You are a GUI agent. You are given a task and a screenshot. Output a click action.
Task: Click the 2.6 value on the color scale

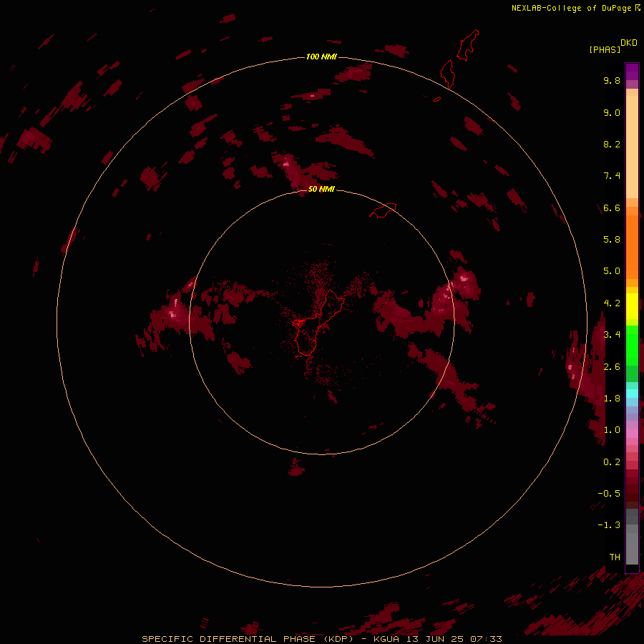pyautogui.click(x=612, y=367)
